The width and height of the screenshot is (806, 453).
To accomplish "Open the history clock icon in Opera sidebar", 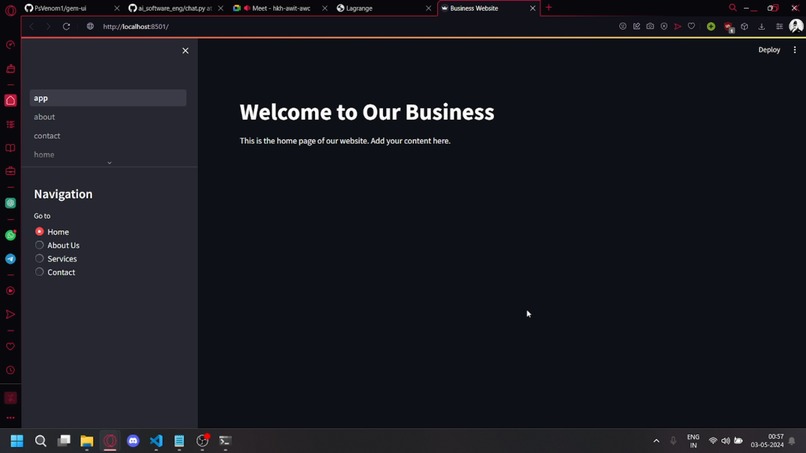I will coord(10,370).
